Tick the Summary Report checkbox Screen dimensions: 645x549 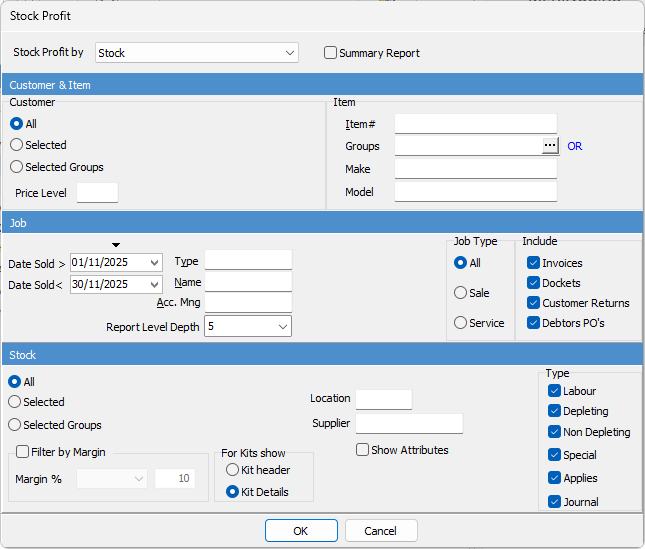(330, 53)
